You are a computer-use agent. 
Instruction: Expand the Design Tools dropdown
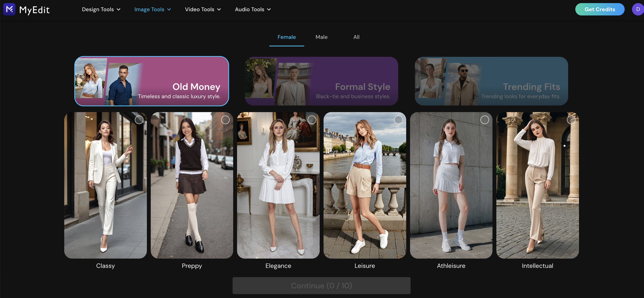(101, 9)
